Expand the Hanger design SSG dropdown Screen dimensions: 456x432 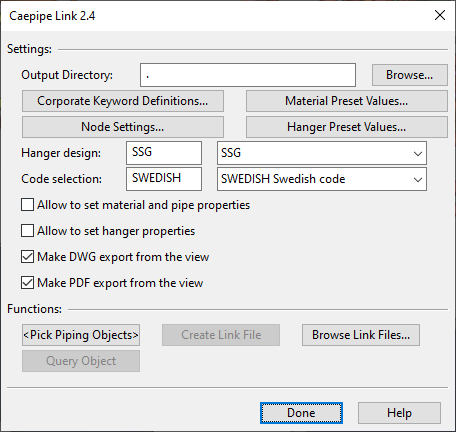[322, 153]
